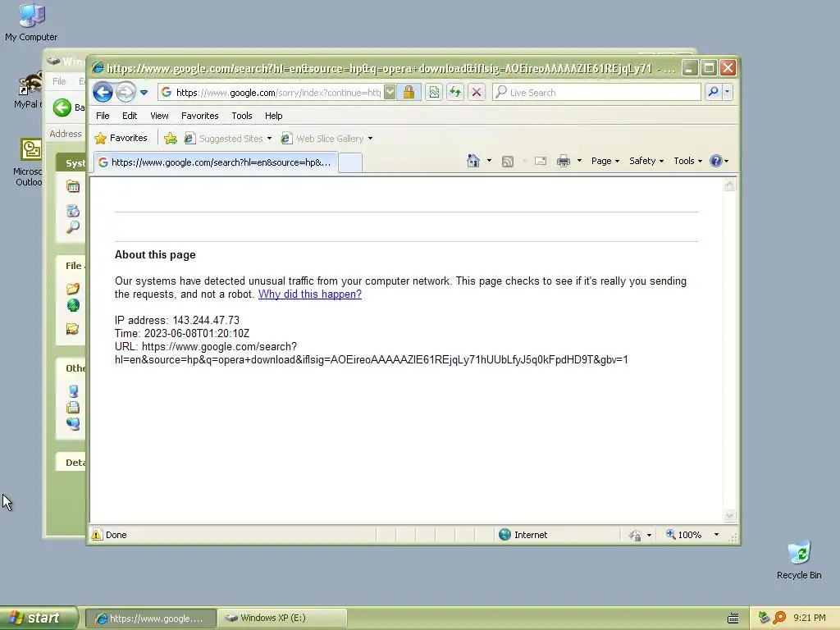Viewport: 840px width, 630px height.
Task: Open the Safety command menu
Action: coord(646,161)
